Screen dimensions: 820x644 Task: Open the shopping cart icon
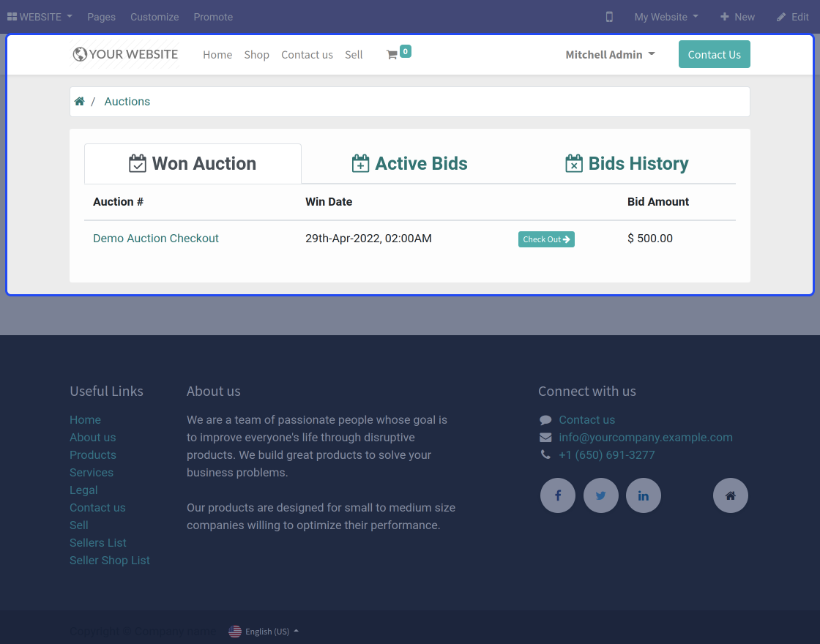coord(392,55)
